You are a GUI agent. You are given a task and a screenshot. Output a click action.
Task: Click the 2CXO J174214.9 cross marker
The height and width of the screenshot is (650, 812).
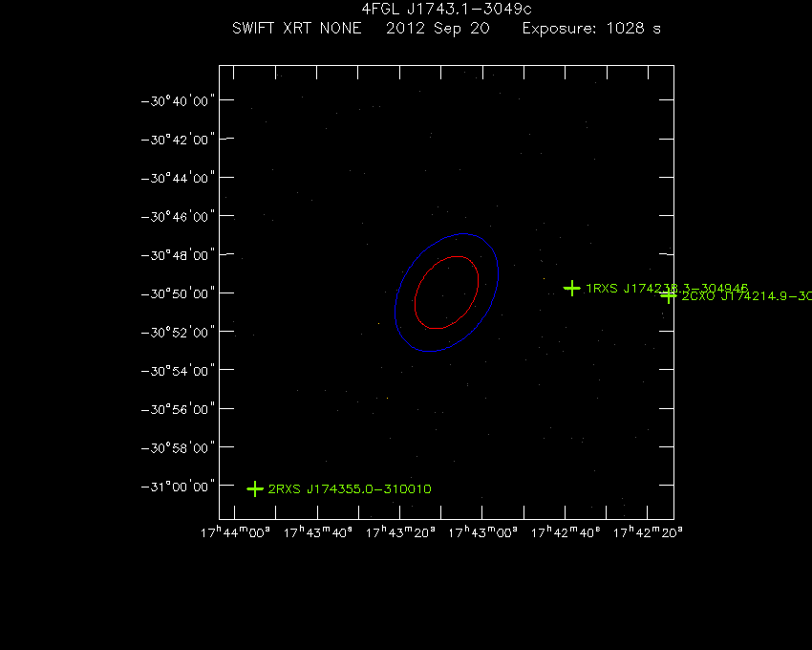coord(669,296)
